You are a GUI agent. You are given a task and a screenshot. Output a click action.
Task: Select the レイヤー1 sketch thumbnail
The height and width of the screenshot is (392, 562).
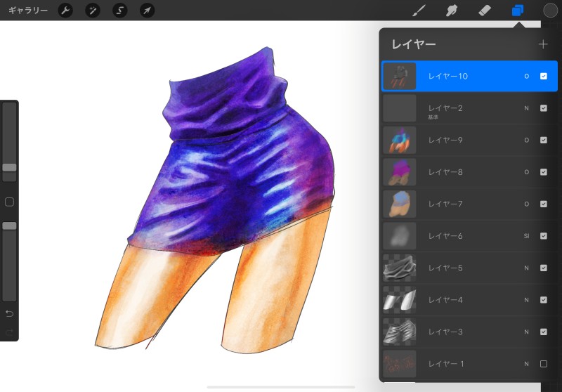[399, 364]
